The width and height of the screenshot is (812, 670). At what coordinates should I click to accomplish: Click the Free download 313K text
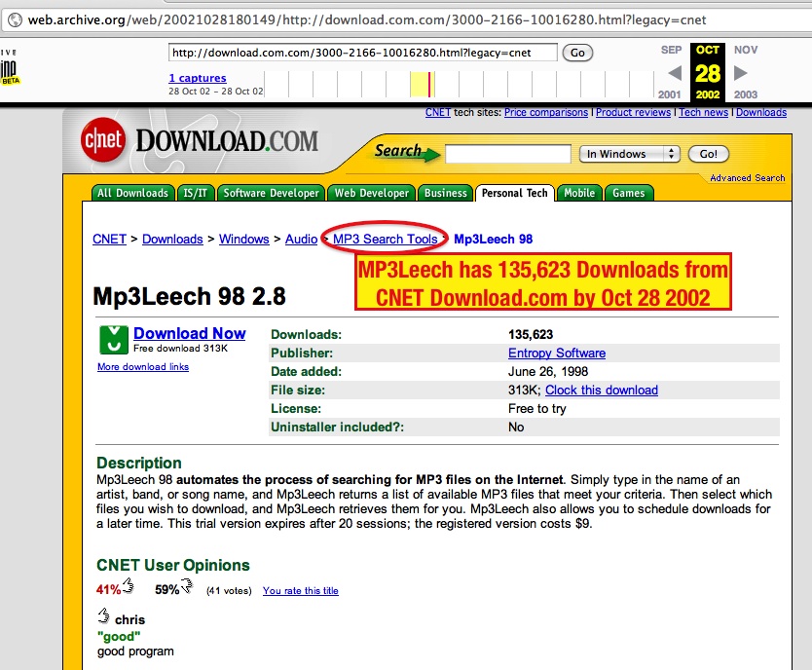(x=180, y=349)
